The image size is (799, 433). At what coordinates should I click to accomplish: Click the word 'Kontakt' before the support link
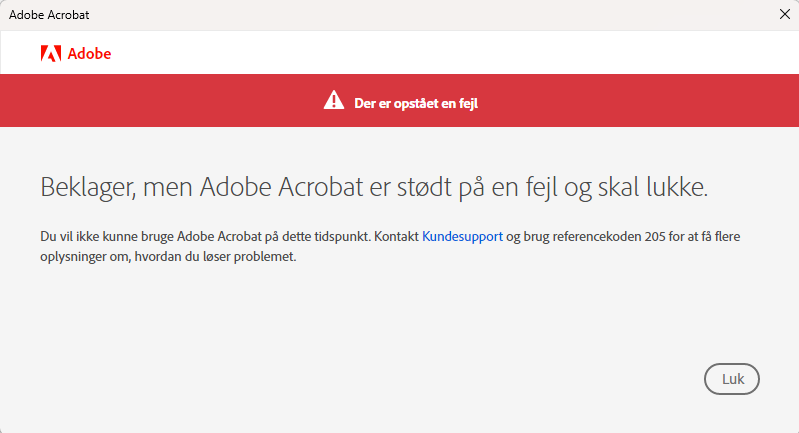pos(396,237)
